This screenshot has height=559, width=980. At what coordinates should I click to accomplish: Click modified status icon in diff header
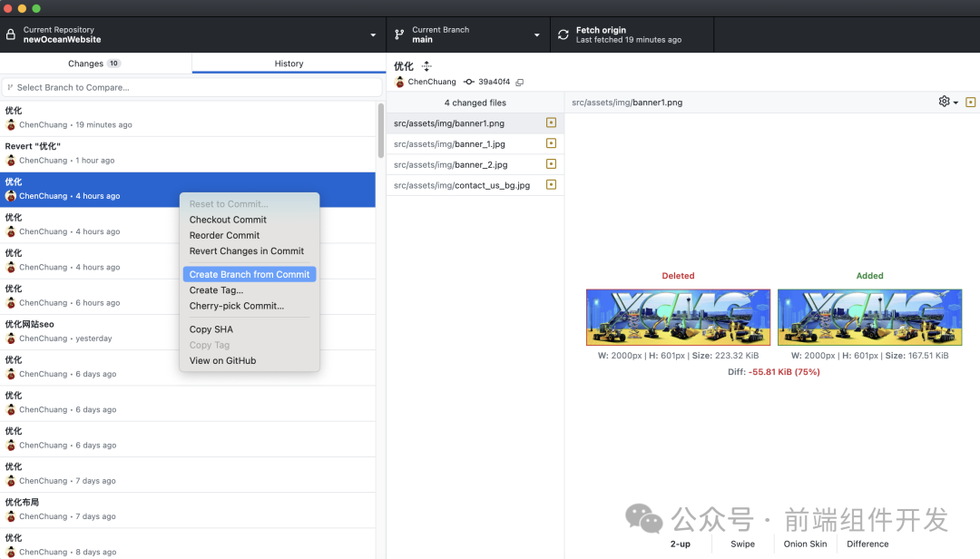point(971,102)
